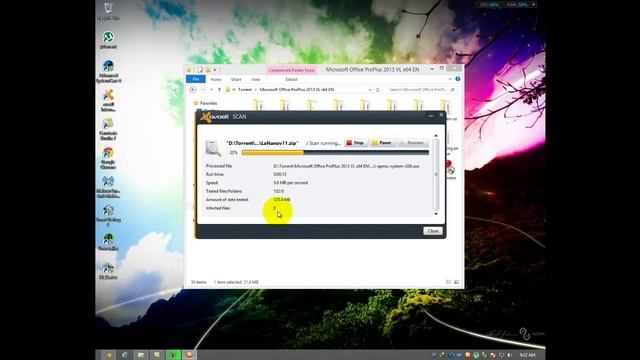This screenshot has height=360, width=640.
Task: Click Explorer Up one level arrow
Action: tap(219, 89)
